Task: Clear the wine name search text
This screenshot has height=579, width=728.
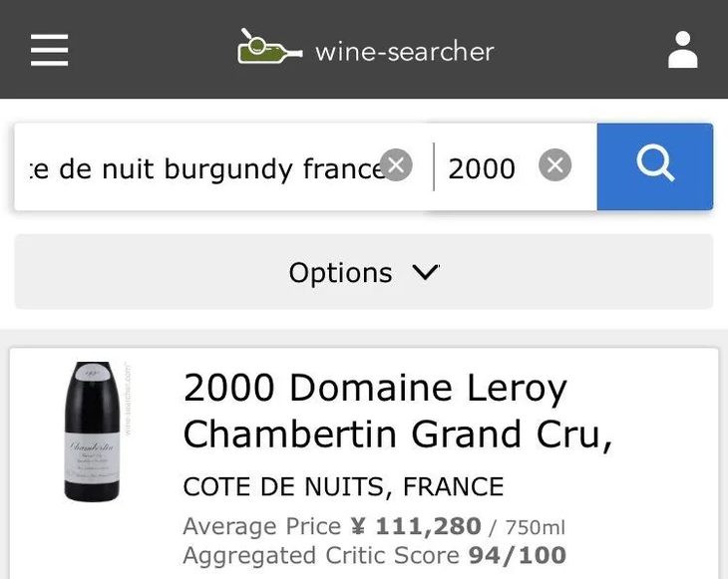Action: pyautogui.click(x=396, y=164)
